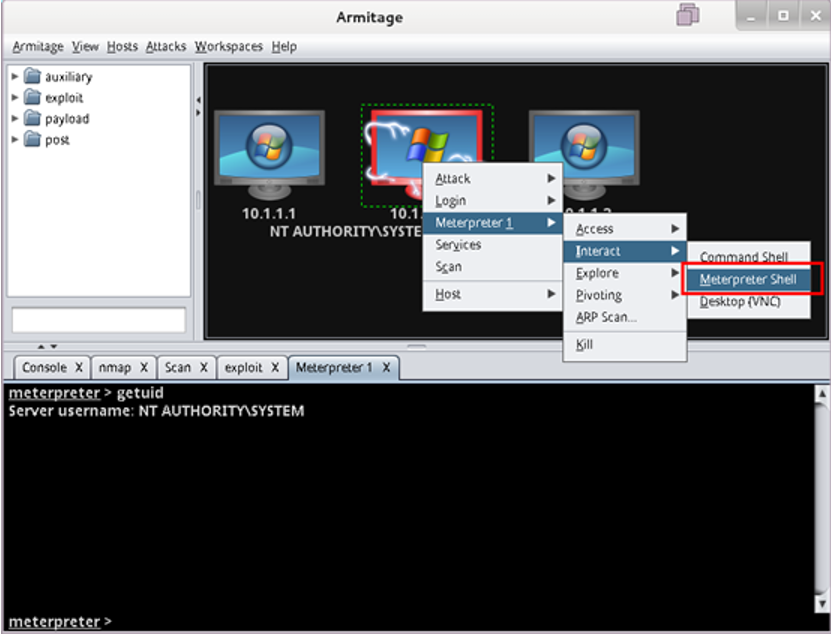Expand the post module tree

click(15, 139)
